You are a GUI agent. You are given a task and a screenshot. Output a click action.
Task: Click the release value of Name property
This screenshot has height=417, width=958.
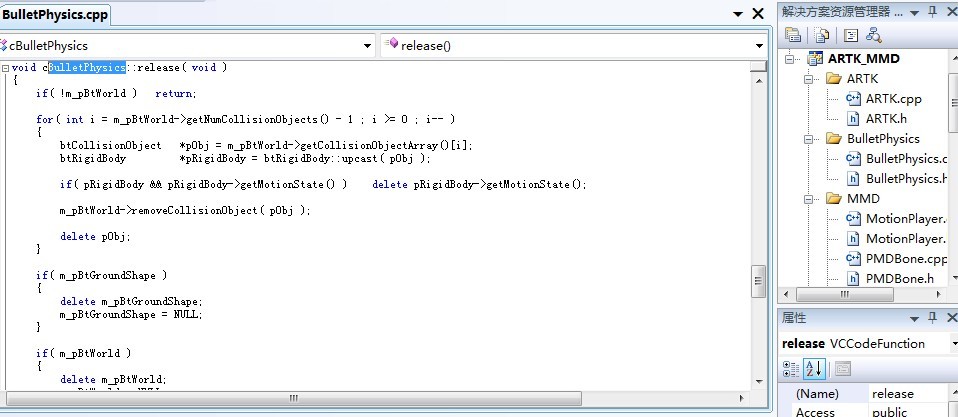[x=893, y=394]
